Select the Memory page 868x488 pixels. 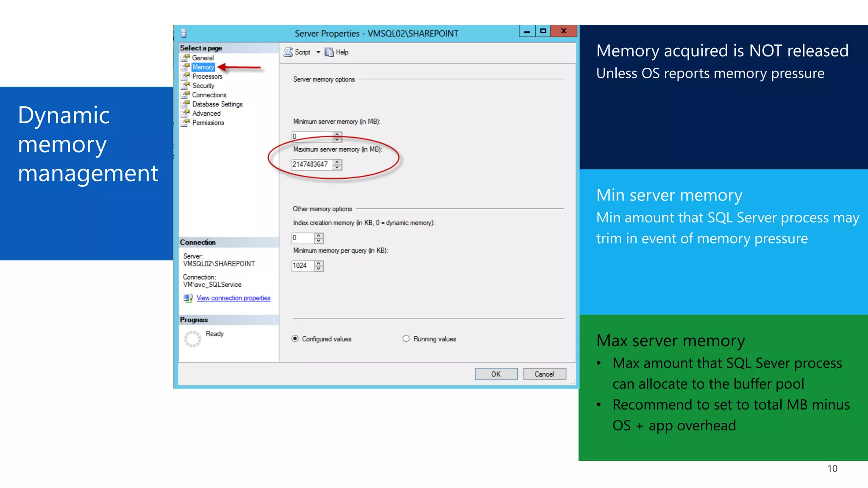pos(203,67)
